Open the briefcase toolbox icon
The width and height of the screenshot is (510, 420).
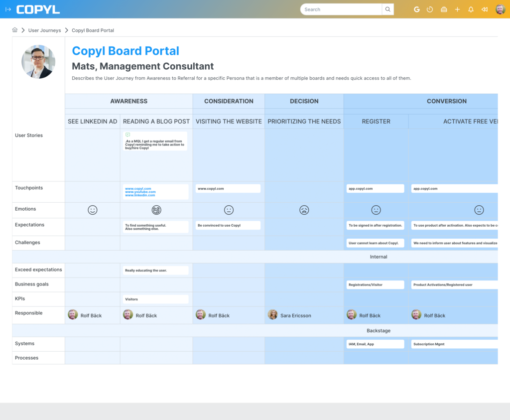click(x=444, y=9)
